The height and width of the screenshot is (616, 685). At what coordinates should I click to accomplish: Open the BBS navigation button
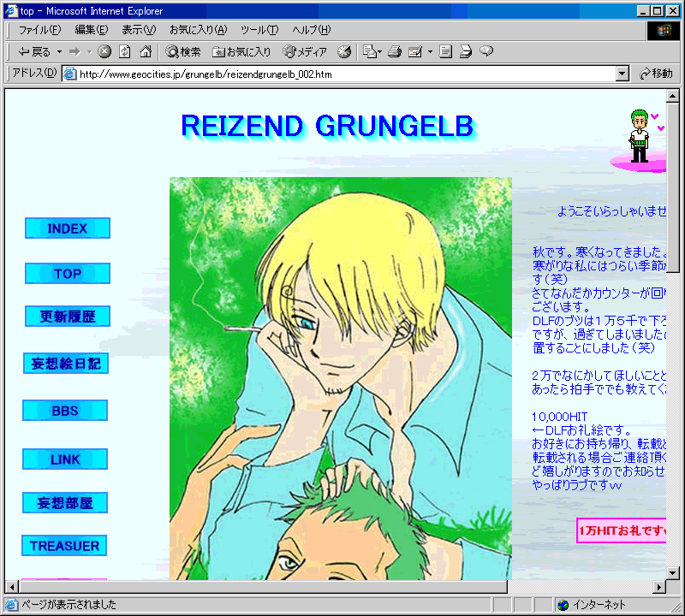point(65,411)
